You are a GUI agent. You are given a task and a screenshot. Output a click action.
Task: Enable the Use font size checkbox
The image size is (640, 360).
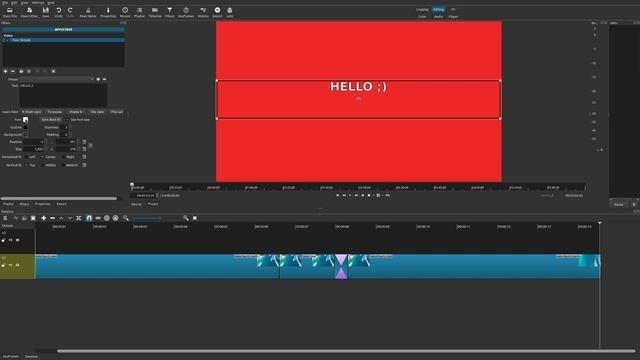point(68,120)
